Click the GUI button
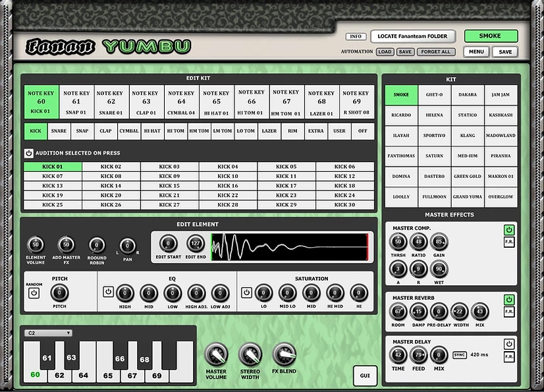544x392 pixels. (365, 376)
